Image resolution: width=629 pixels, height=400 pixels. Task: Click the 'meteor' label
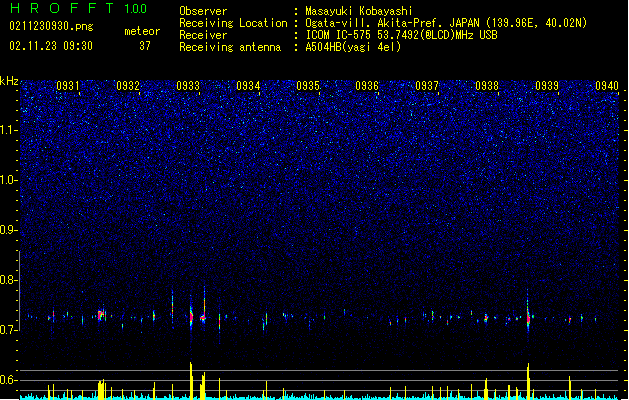(142, 31)
